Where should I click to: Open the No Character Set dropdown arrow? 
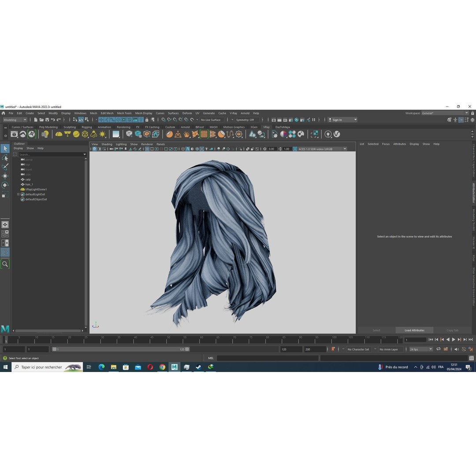point(343,349)
